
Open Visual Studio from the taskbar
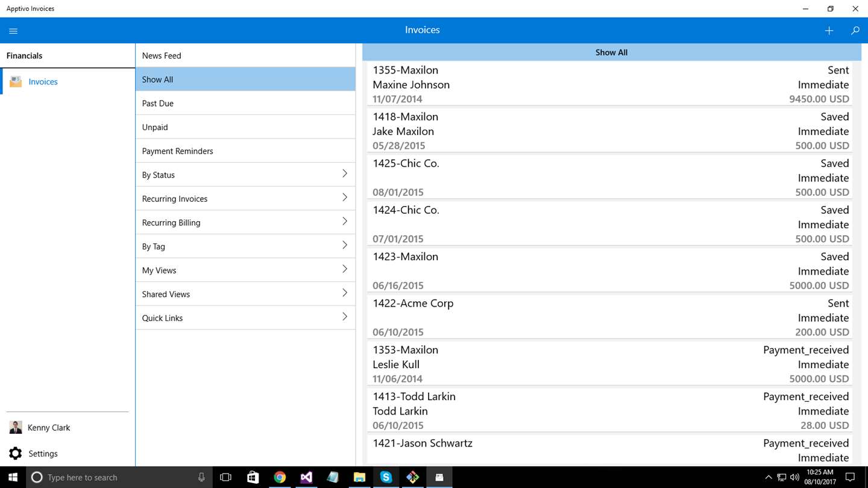coord(306,477)
